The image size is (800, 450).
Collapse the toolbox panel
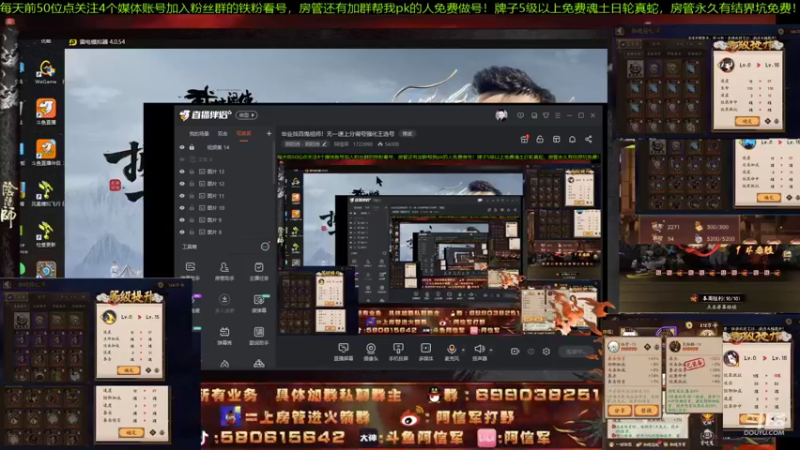pos(265,246)
